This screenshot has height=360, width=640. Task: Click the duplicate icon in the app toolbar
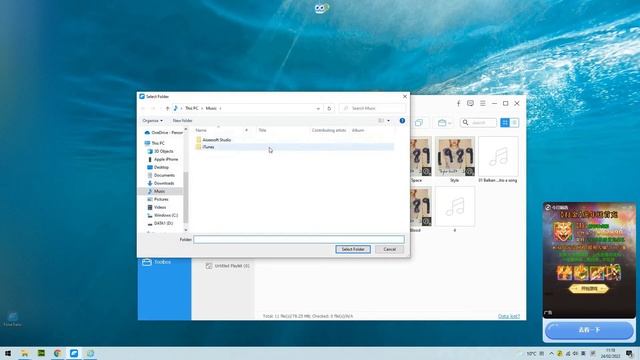[419, 123]
